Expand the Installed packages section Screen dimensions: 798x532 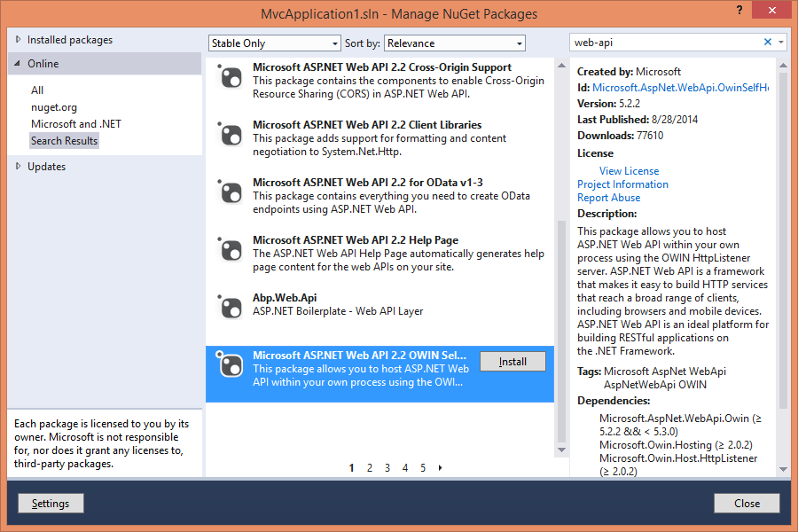[19, 40]
